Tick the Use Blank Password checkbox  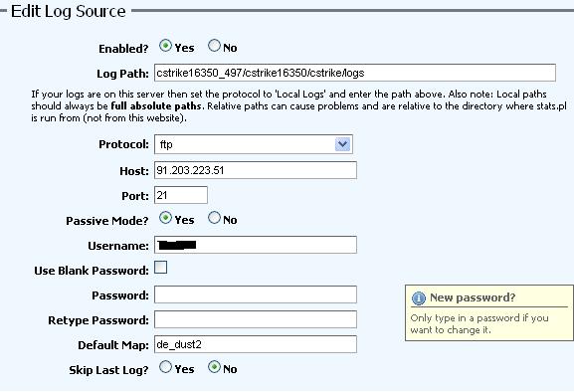[x=161, y=268]
